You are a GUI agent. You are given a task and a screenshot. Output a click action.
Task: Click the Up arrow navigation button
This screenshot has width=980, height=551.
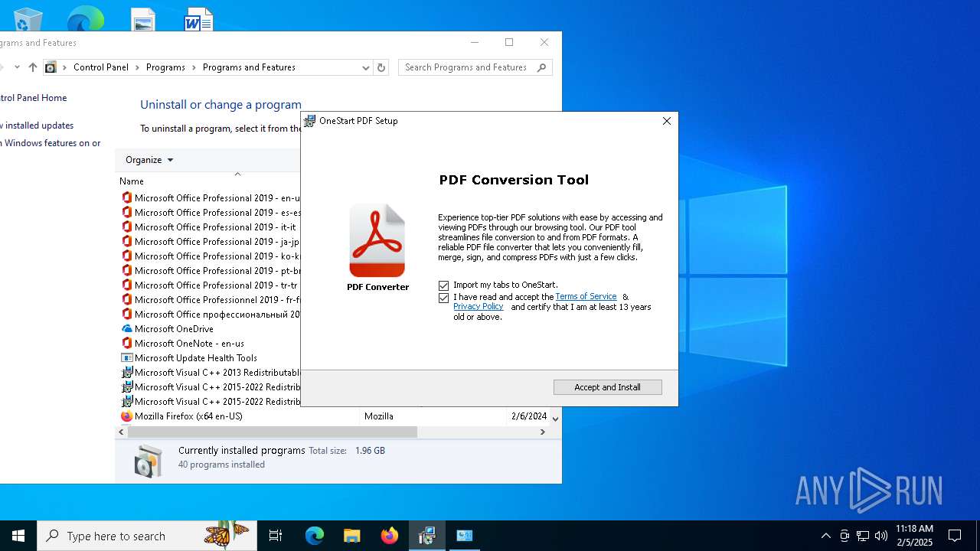32,67
